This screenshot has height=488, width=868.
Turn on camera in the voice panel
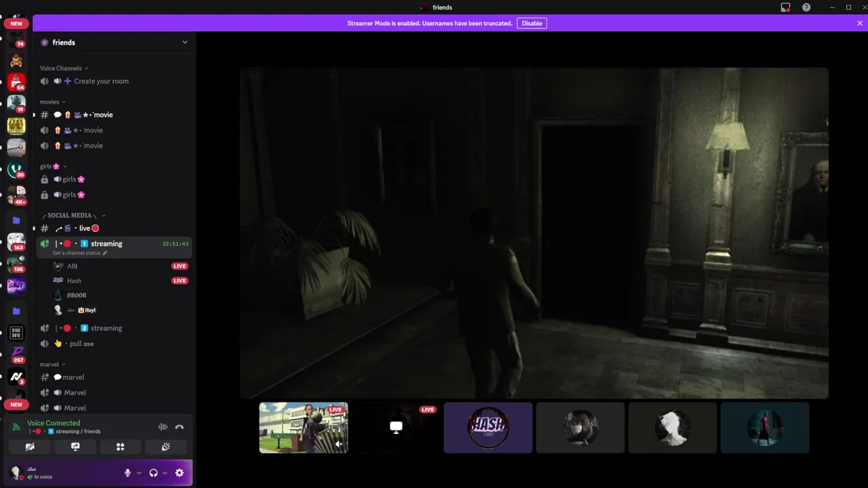[x=30, y=447]
